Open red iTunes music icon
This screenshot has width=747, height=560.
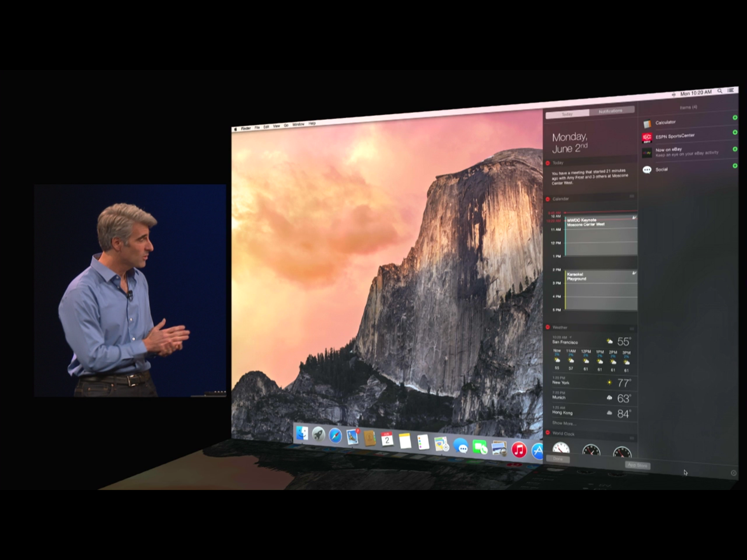(519, 450)
